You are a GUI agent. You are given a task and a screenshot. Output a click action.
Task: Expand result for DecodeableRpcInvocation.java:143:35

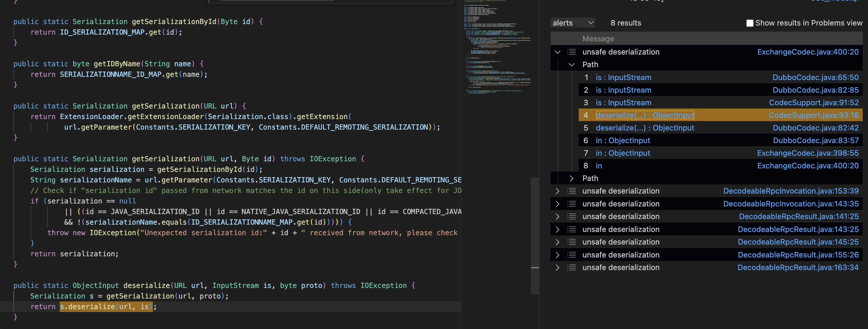tap(557, 204)
